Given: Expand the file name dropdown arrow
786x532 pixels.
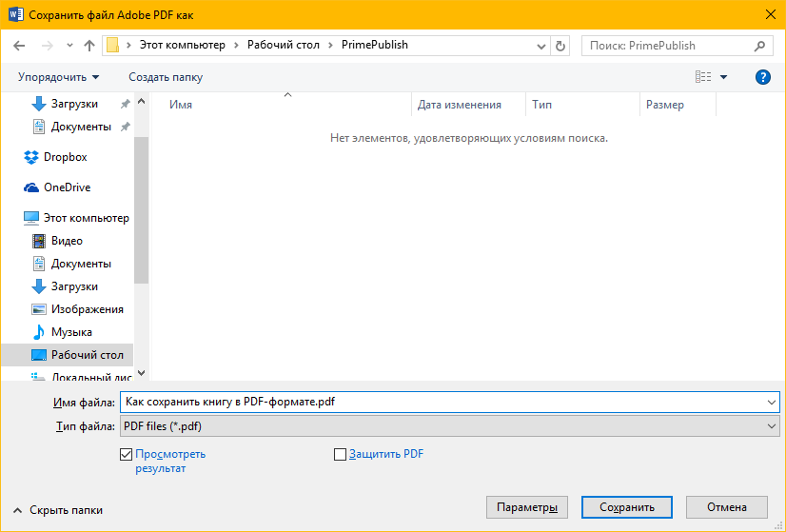Looking at the screenshot, I should (771, 403).
